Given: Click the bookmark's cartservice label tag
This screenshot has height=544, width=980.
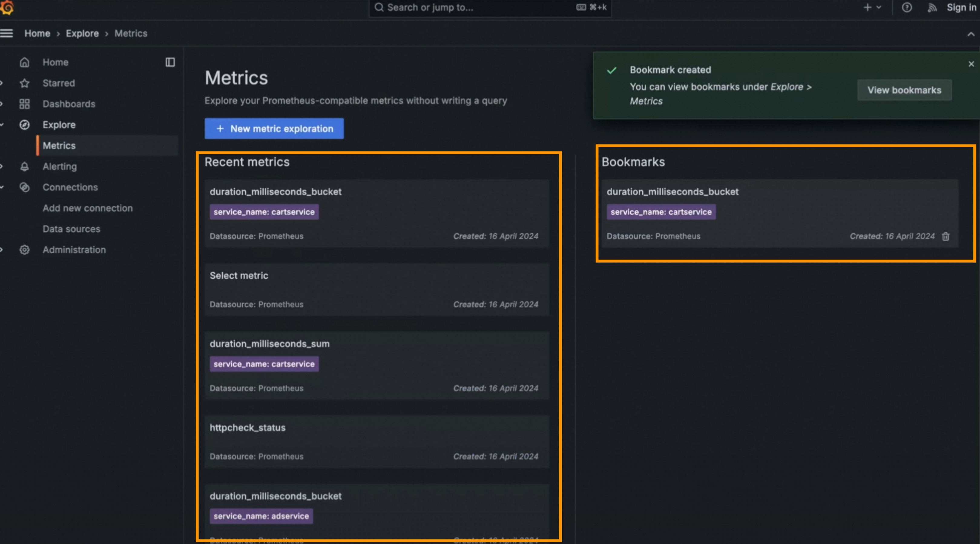Looking at the screenshot, I should click(661, 212).
